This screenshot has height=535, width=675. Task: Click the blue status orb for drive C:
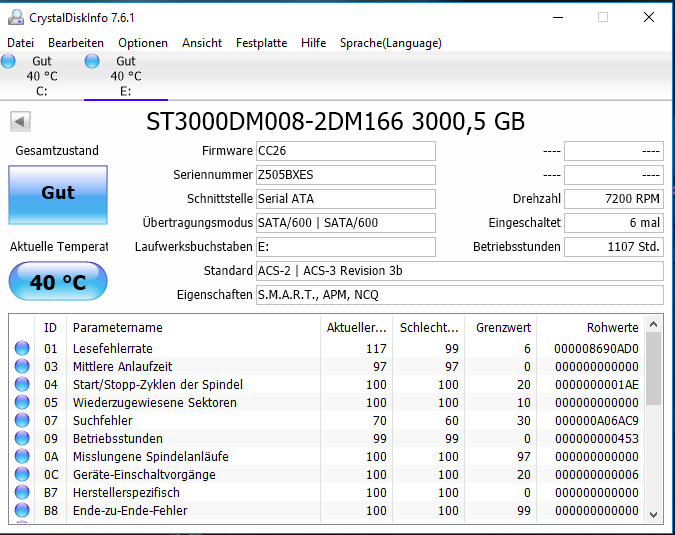8,61
